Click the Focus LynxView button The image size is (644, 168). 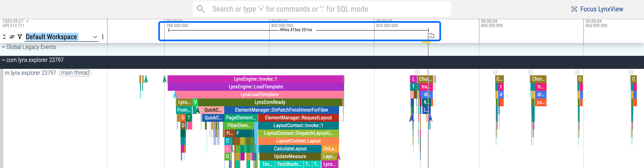[x=598, y=9]
